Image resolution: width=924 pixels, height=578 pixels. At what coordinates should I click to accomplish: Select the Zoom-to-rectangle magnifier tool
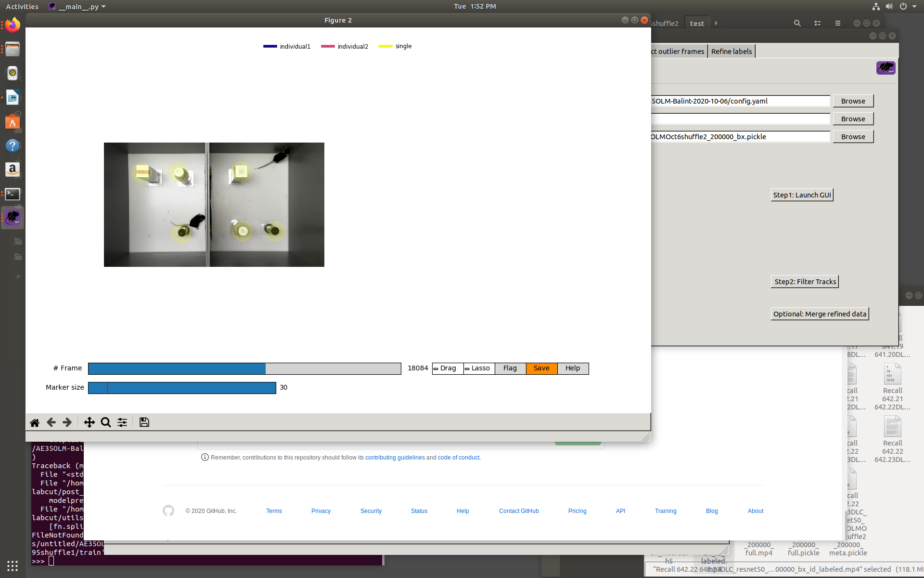tap(105, 422)
